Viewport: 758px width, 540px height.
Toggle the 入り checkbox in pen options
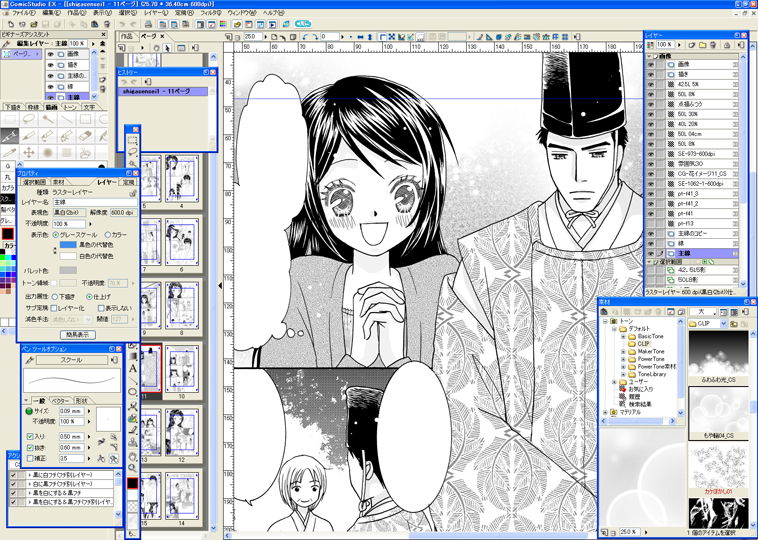click(x=29, y=437)
